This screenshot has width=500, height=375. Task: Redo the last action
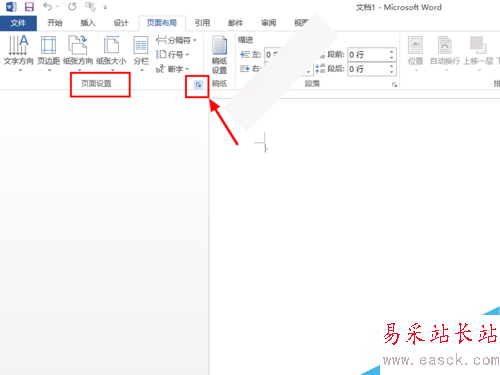click(72, 6)
